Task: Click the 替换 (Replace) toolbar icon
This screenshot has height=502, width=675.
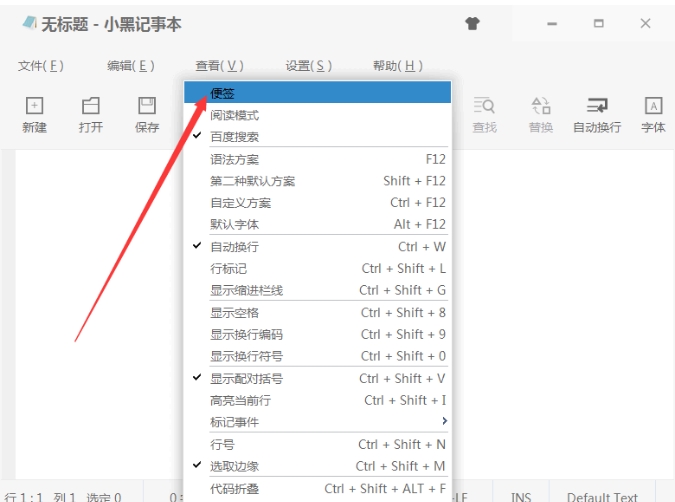Action: pos(541,114)
